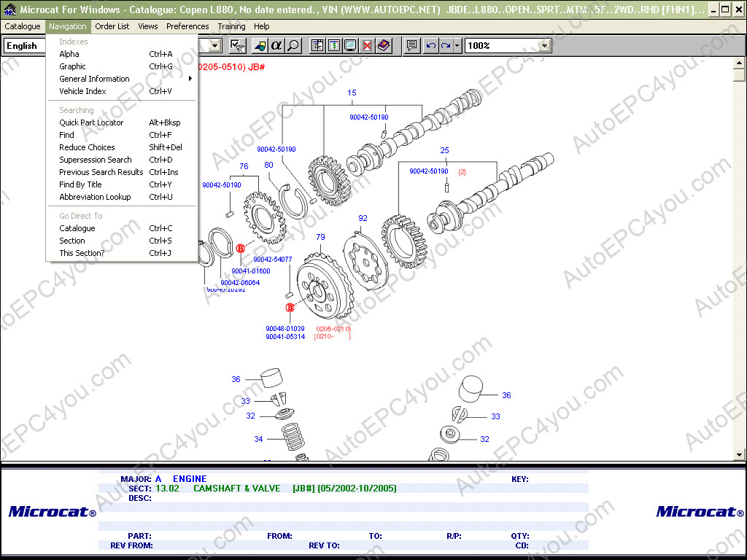Choose Vehicle Index from Navigation menu
The image size is (747, 560).
(82, 91)
